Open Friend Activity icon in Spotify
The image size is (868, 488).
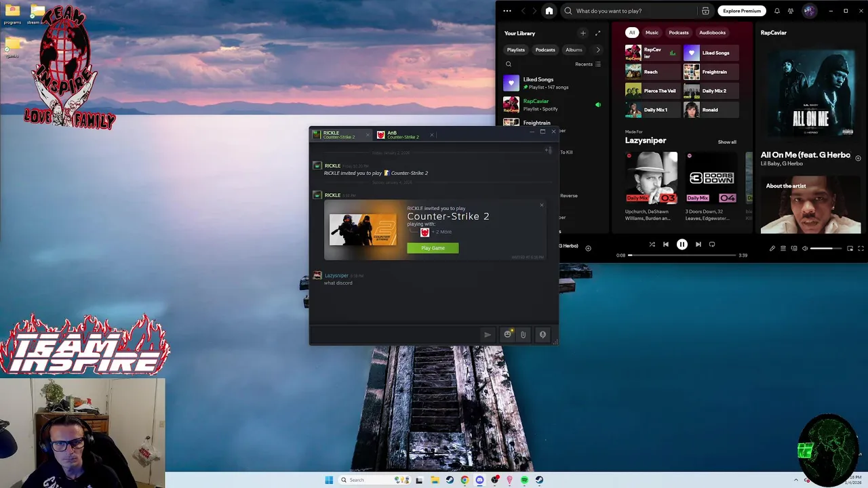(791, 11)
